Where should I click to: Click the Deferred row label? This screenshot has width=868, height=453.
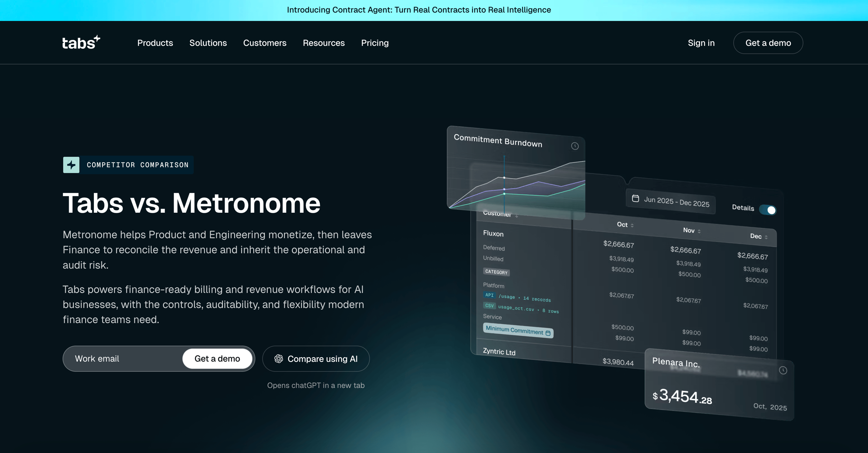[x=494, y=248]
